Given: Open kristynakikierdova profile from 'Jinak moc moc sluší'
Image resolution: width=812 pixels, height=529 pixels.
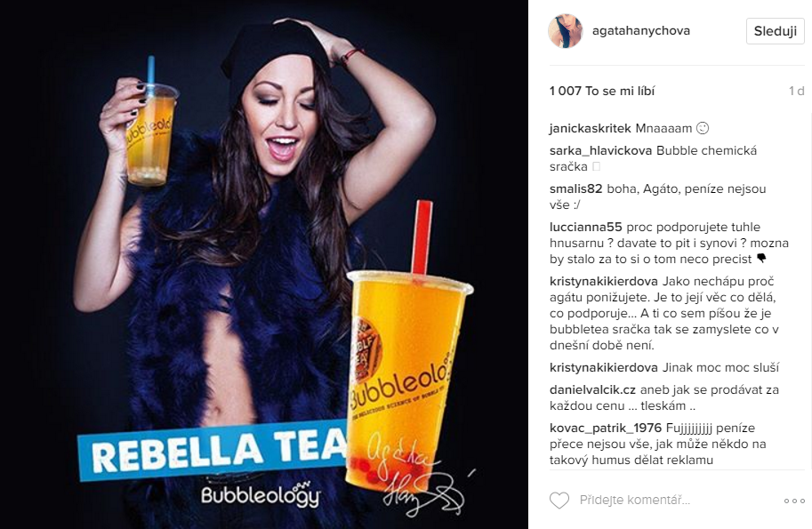Looking at the screenshot, I should [x=604, y=367].
